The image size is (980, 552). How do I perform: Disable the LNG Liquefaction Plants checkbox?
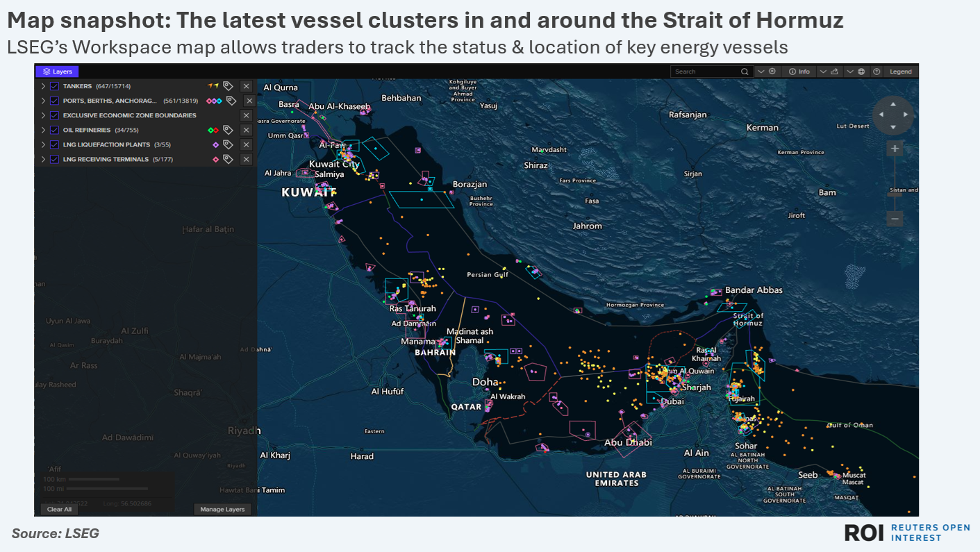[x=54, y=144]
